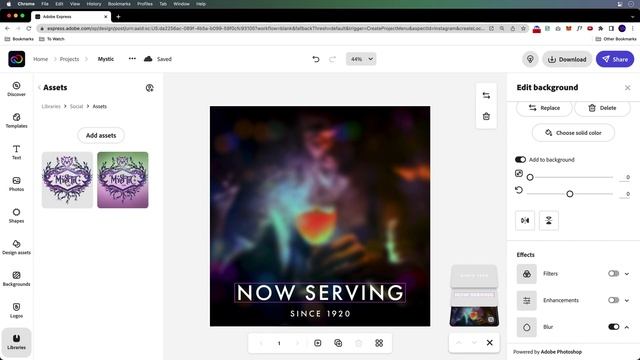Select the background image layer thumbnail
640x360 pixels.
474,316
